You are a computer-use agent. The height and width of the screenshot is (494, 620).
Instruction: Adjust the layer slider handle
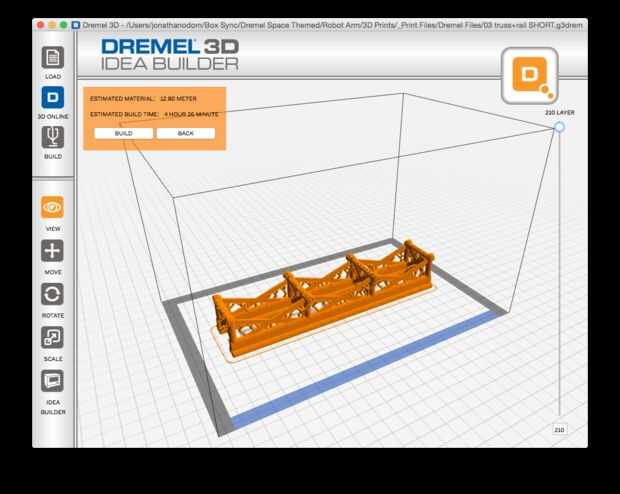pos(559,127)
